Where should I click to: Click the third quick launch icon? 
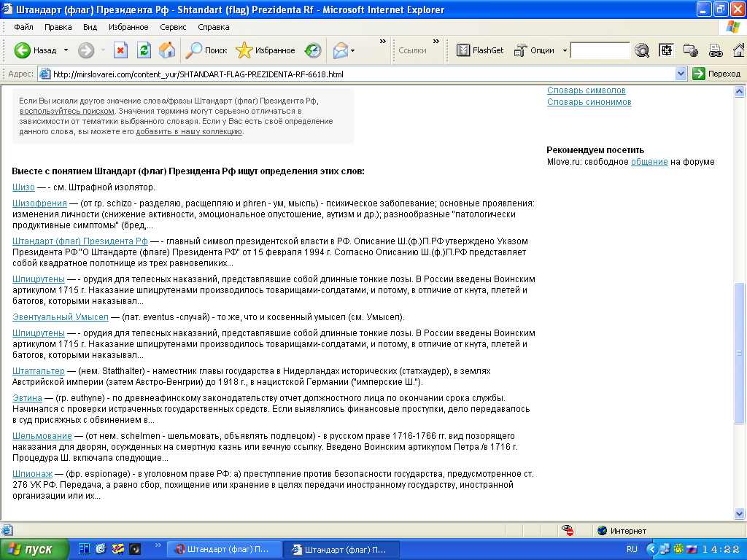[x=117, y=549]
